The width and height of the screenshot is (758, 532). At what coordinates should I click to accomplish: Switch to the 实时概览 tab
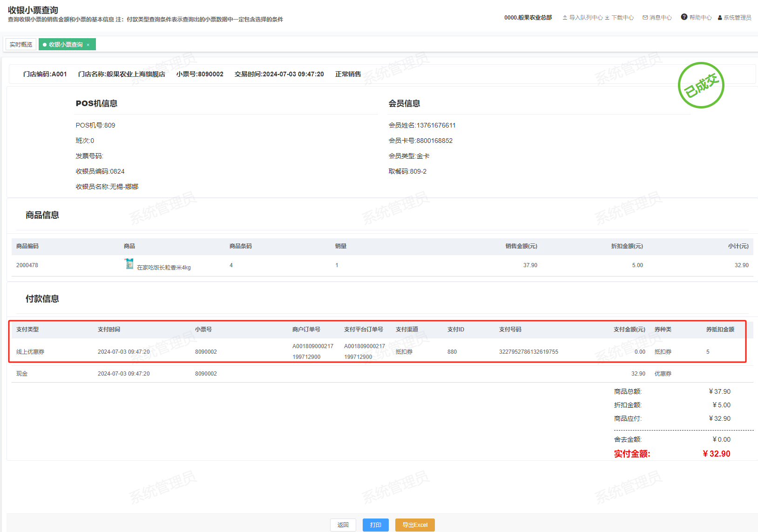click(21, 45)
